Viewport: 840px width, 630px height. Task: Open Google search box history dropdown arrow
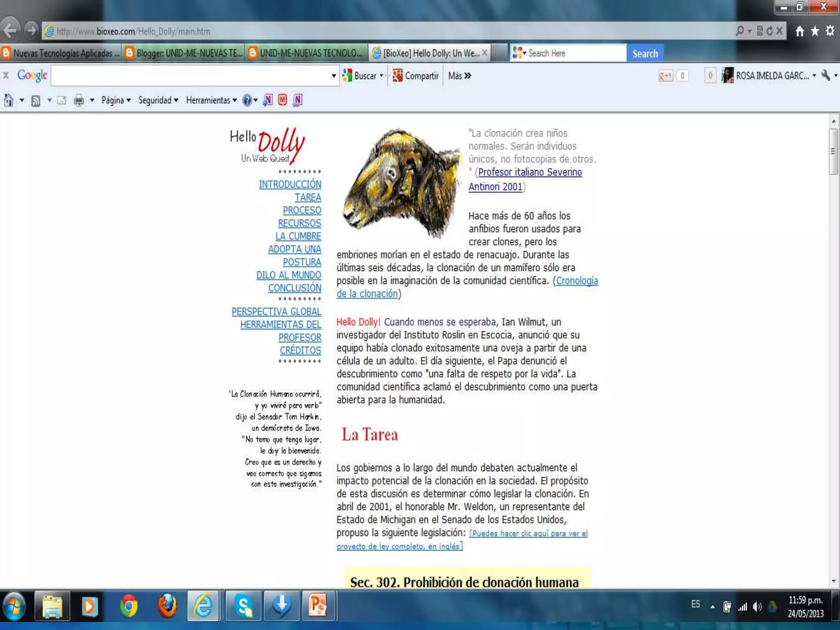pos(333,76)
